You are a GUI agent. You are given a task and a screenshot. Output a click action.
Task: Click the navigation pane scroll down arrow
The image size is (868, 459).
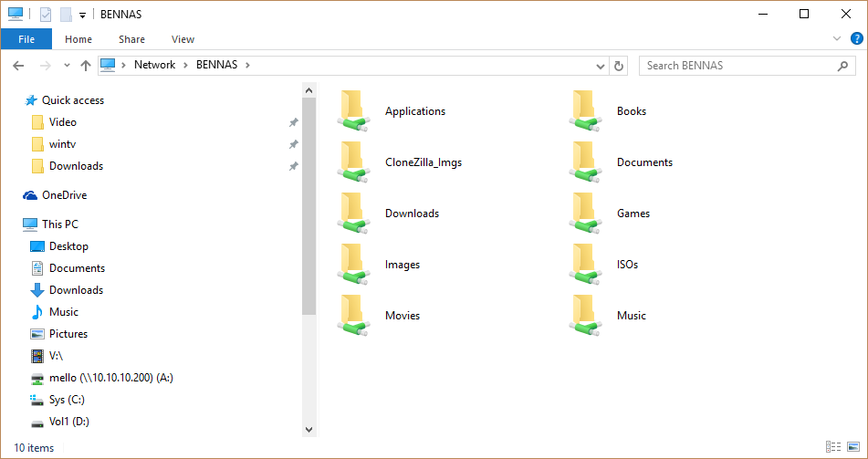[309, 429]
